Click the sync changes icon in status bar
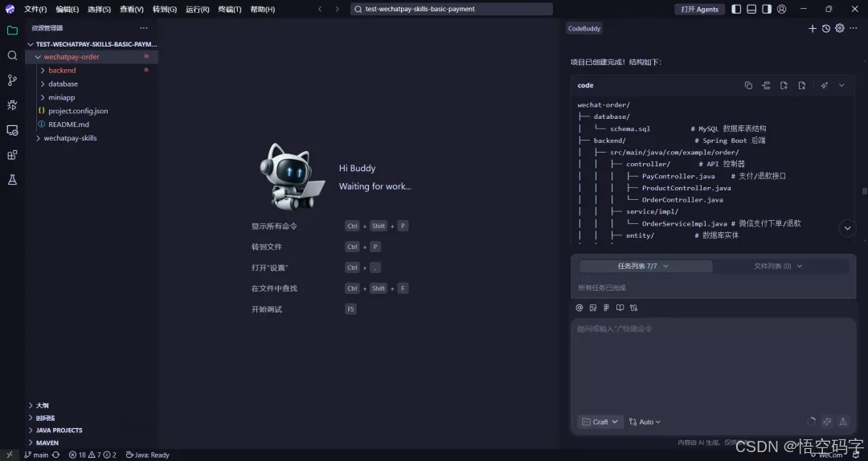868x461 pixels. pyautogui.click(x=56, y=455)
